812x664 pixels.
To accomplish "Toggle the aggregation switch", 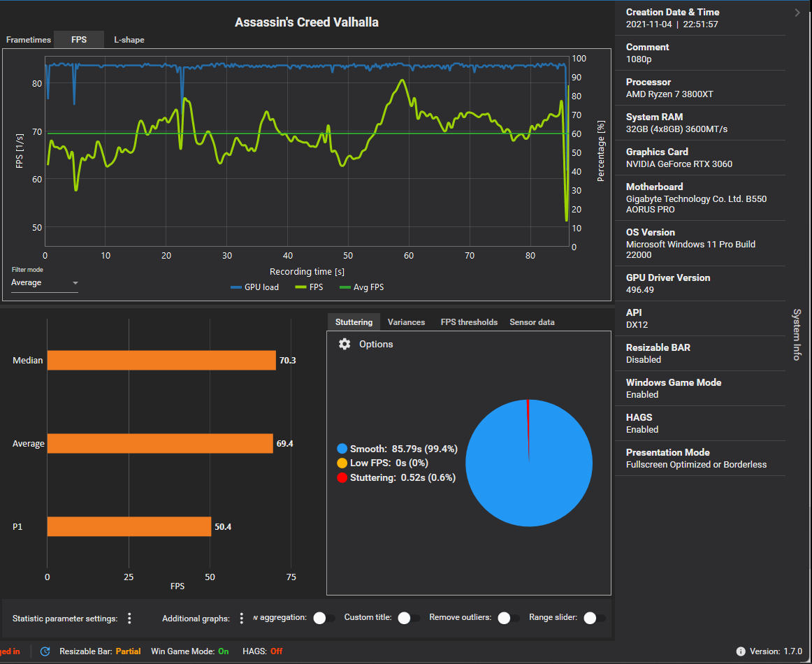I will tap(324, 617).
